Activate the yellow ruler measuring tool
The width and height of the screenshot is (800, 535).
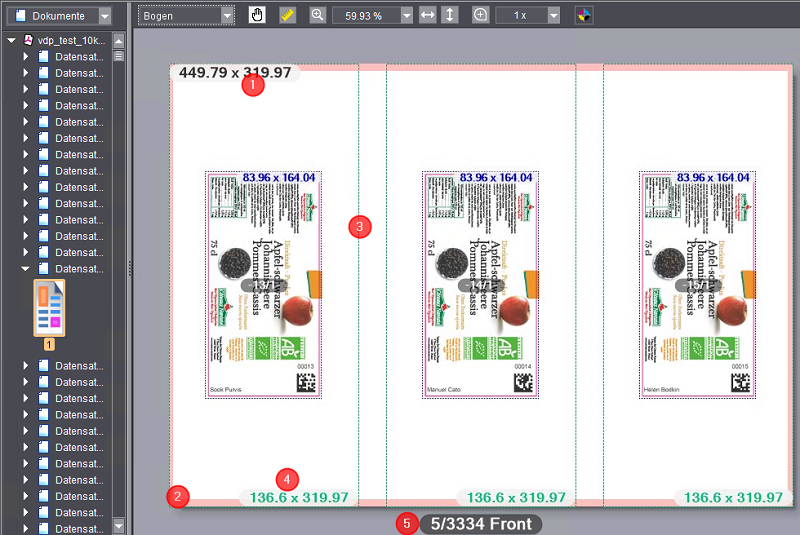[287, 15]
